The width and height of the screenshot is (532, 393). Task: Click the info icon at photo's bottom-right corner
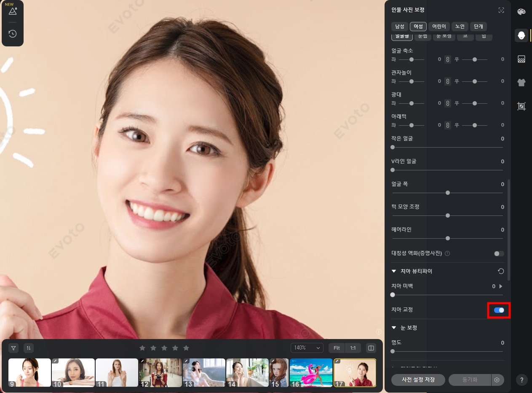pyautogui.click(x=379, y=331)
